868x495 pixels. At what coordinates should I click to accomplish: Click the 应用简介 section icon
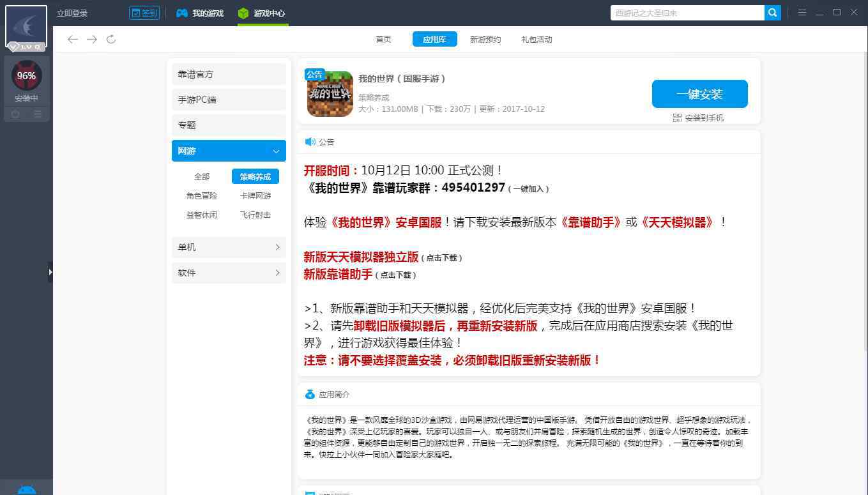[x=310, y=395]
